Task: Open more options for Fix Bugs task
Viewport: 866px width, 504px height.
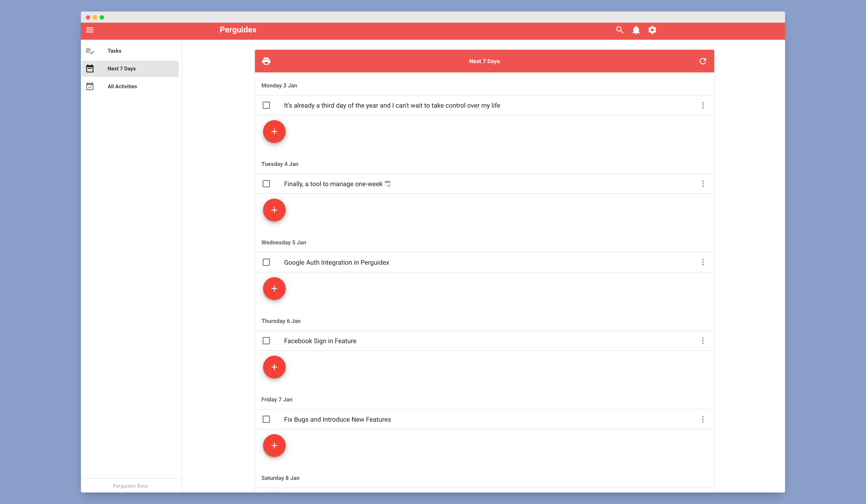Action: (x=703, y=419)
